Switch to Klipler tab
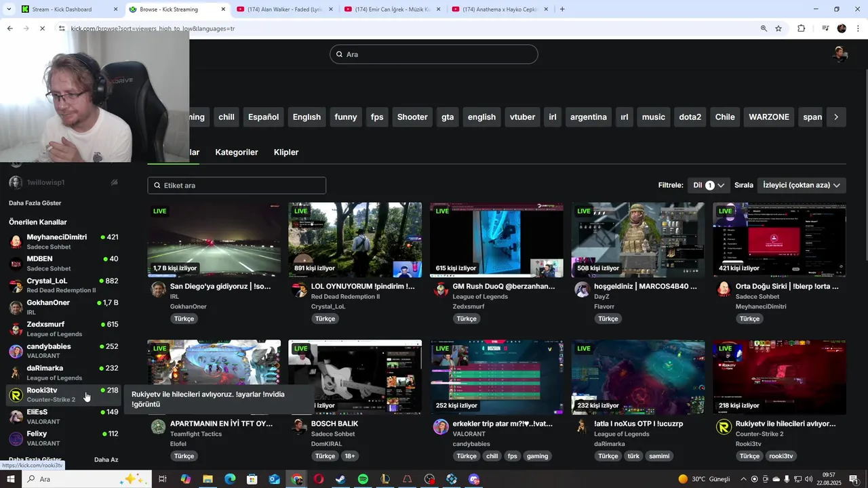 286,152
